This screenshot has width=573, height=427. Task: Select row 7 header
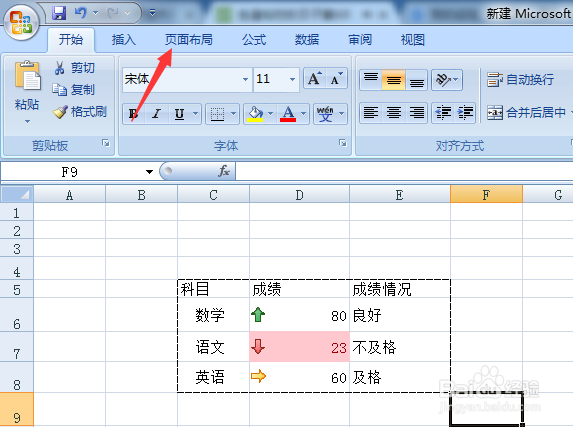(x=16, y=347)
